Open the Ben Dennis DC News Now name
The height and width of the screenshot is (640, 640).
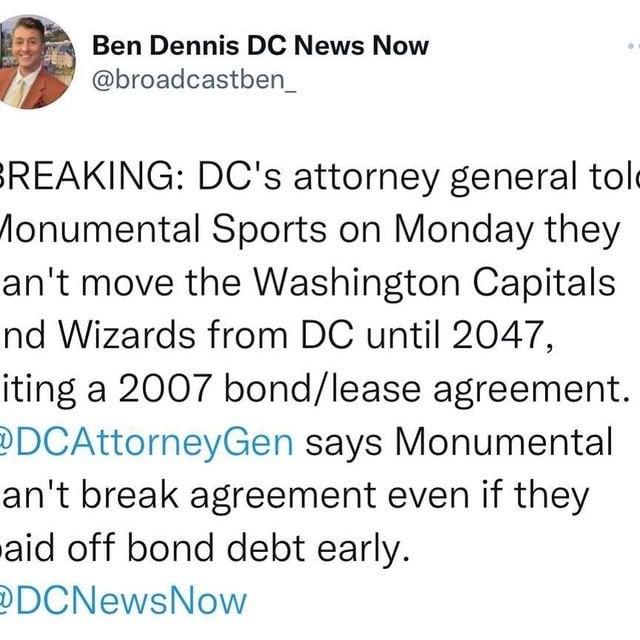click(260, 45)
